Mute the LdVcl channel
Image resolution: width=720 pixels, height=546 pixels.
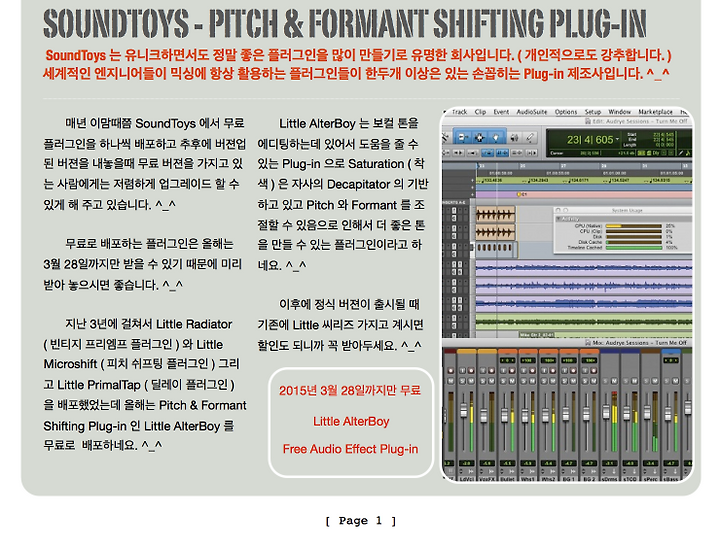[x=471, y=381]
